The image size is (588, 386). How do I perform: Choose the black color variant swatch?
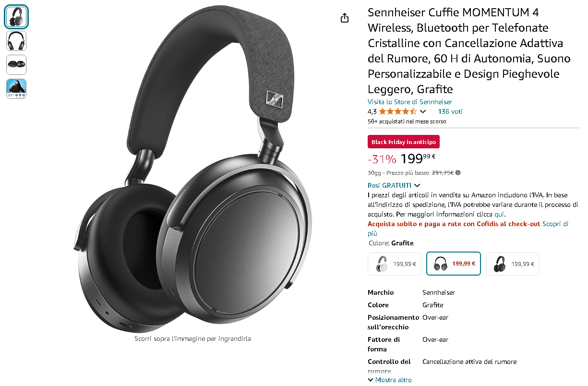click(513, 264)
